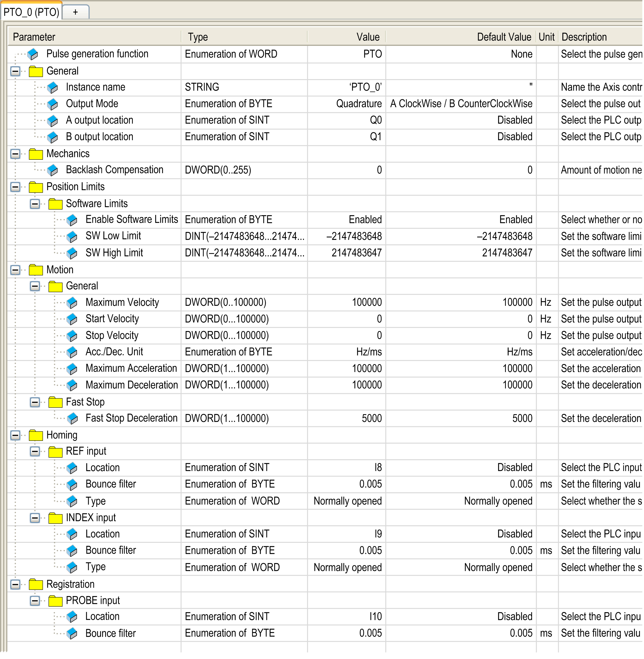This screenshot has width=644, height=659.
Task: Collapse the INDEX input group
Action: [35, 518]
